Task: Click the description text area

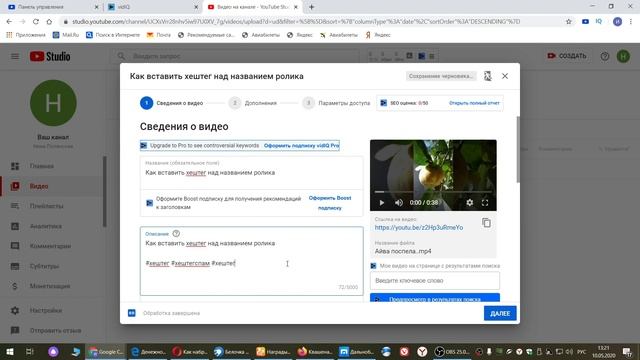Action: click(x=251, y=261)
